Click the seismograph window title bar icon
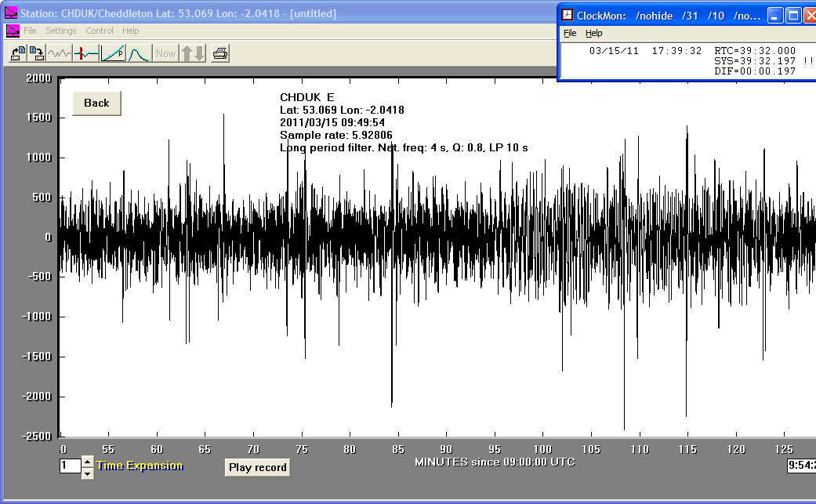Viewport: 816px width, 504px height. tap(11, 13)
